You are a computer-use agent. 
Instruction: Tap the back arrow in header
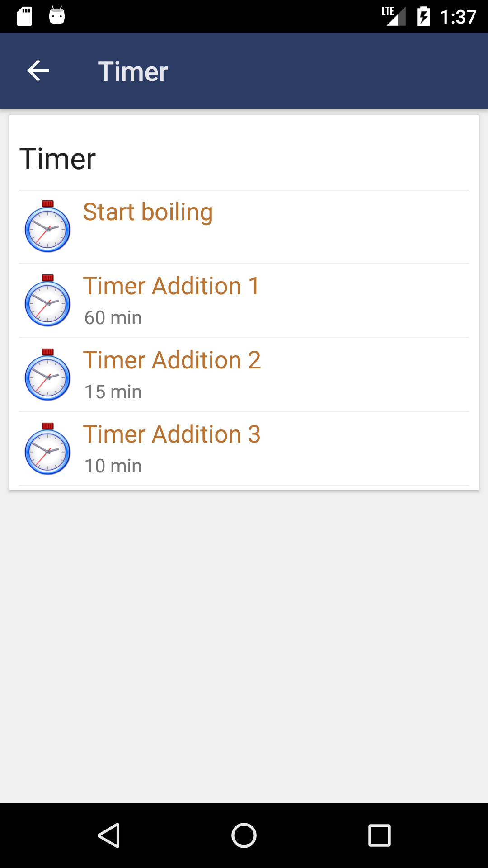[x=38, y=71]
